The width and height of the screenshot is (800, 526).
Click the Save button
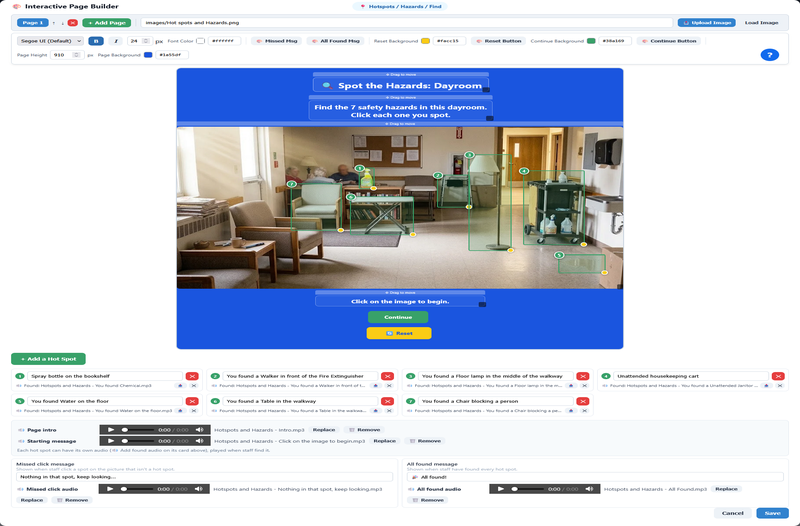click(x=772, y=513)
